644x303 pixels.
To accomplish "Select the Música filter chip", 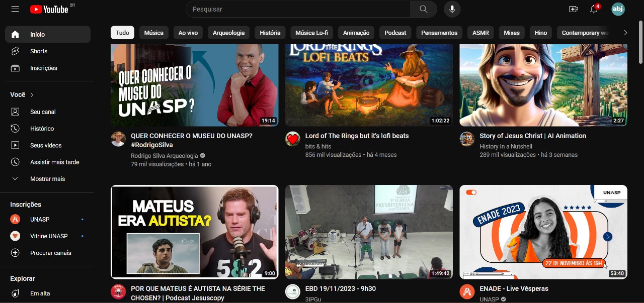I will click(153, 33).
